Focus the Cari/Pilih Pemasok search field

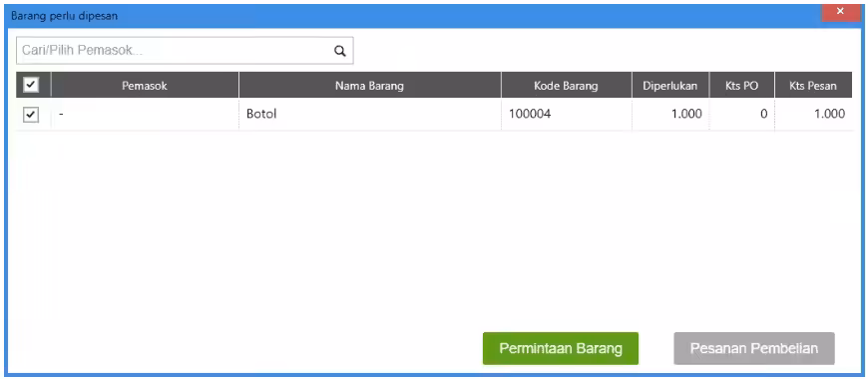pyautogui.click(x=185, y=50)
